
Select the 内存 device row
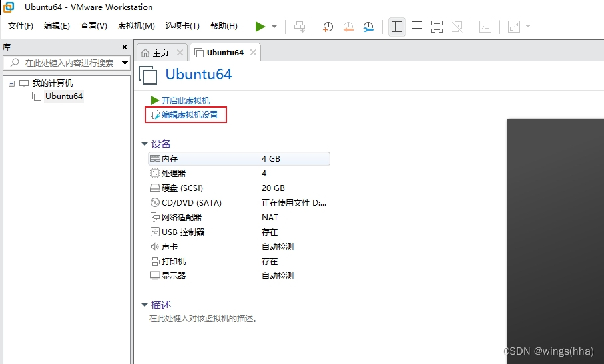click(x=239, y=159)
